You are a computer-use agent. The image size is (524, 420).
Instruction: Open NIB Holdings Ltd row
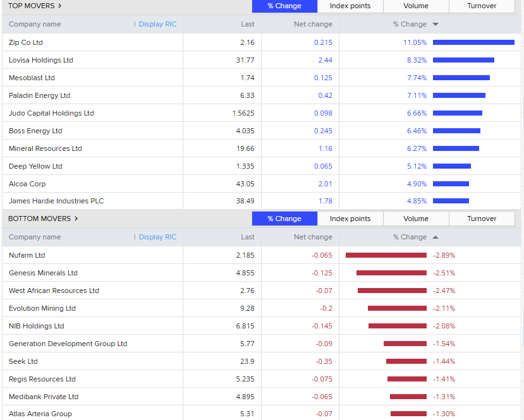[x=261, y=326]
